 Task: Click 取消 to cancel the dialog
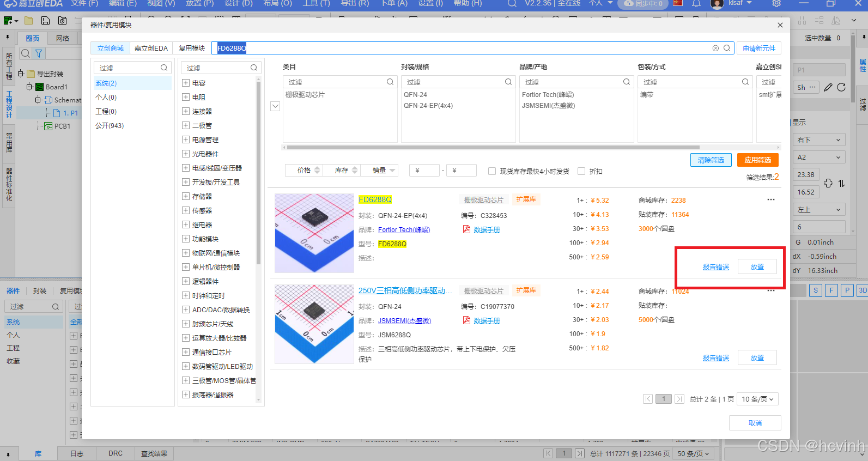pos(755,423)
